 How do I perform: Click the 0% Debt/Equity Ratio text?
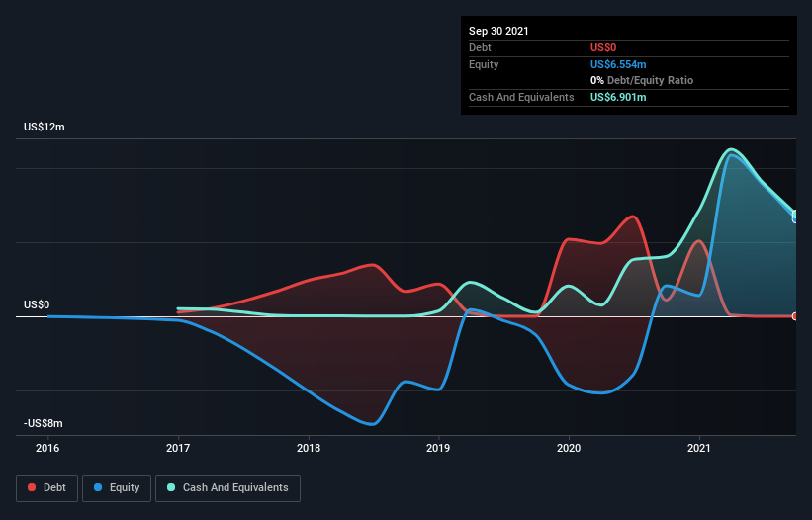[x=642, y=80]
